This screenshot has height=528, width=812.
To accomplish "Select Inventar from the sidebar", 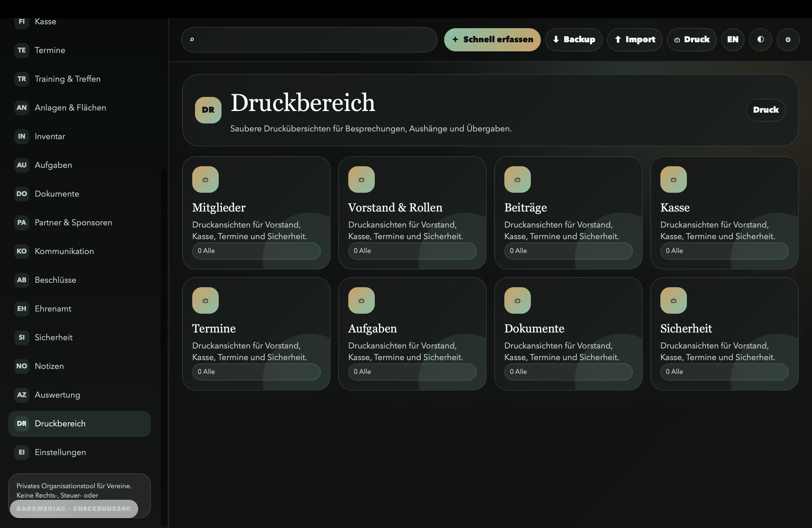I will click(x=79, y=136).
